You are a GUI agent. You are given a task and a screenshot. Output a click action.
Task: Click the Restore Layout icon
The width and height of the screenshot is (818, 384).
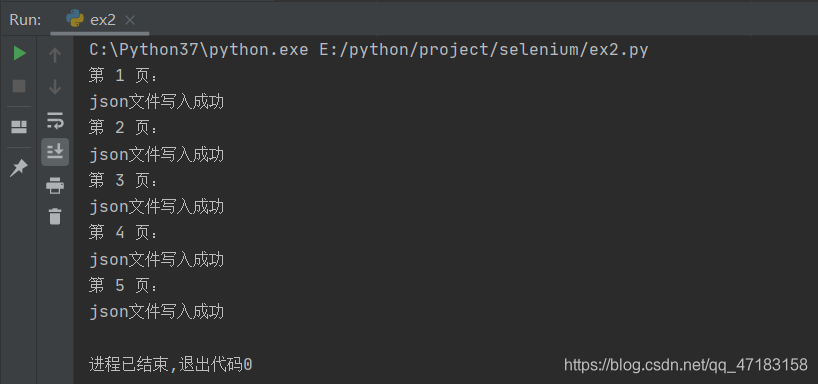[x=19, y=127]
